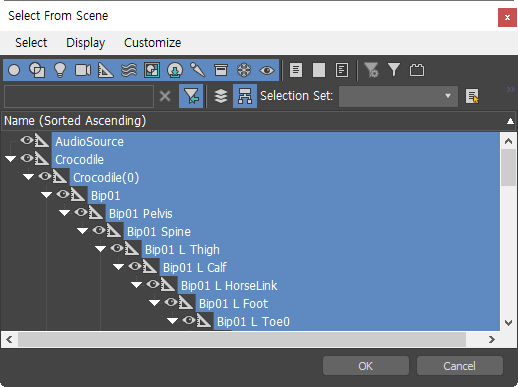Clear the find text with X icon
The image size is (518, 387).
tap(165, 97)
